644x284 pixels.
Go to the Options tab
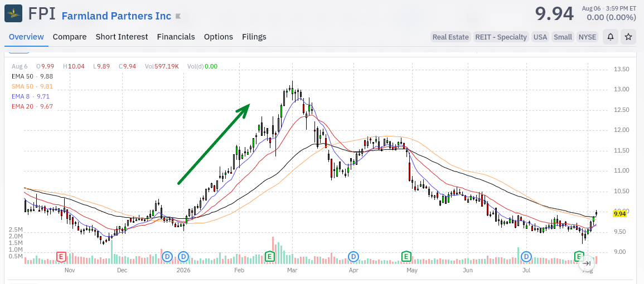point(219,37)
